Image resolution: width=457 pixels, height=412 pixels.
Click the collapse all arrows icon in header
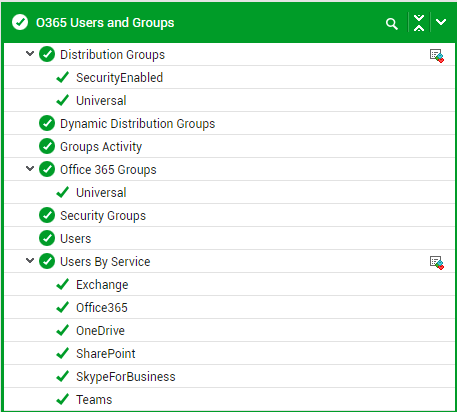pos(419,23)
